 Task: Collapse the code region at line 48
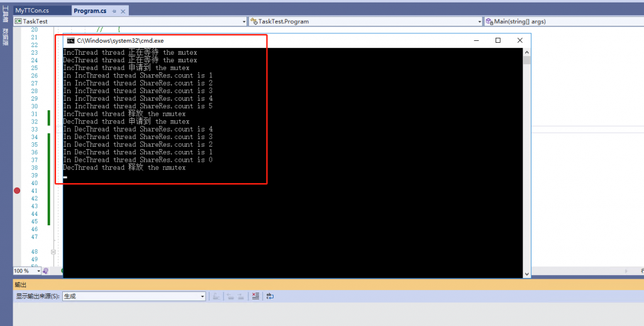pos(53,252)
